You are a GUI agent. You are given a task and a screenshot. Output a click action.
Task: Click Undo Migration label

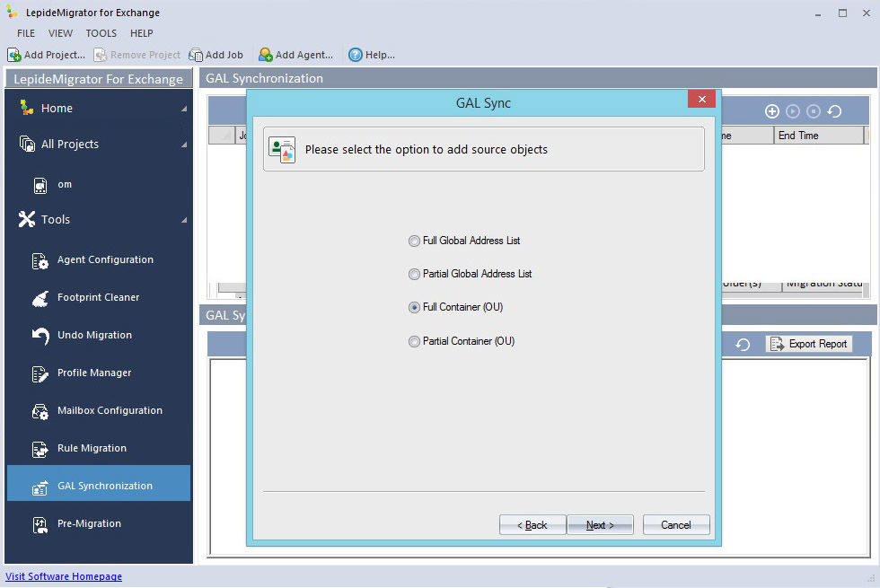point(95,335)
